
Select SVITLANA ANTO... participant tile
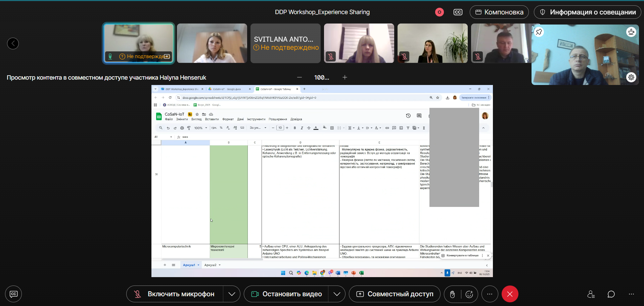click(x=285, y=43)
